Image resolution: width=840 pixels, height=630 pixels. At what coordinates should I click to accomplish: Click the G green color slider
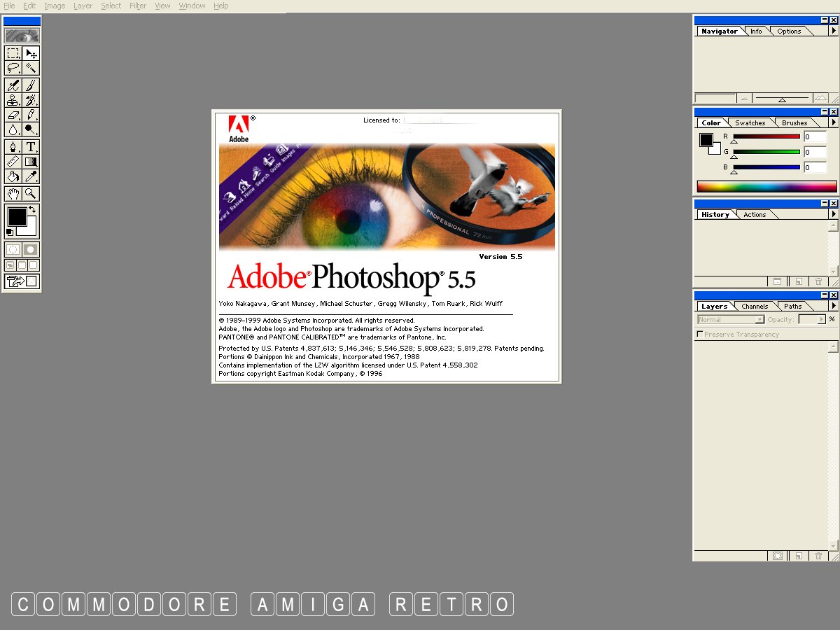[x=766, y=152]
